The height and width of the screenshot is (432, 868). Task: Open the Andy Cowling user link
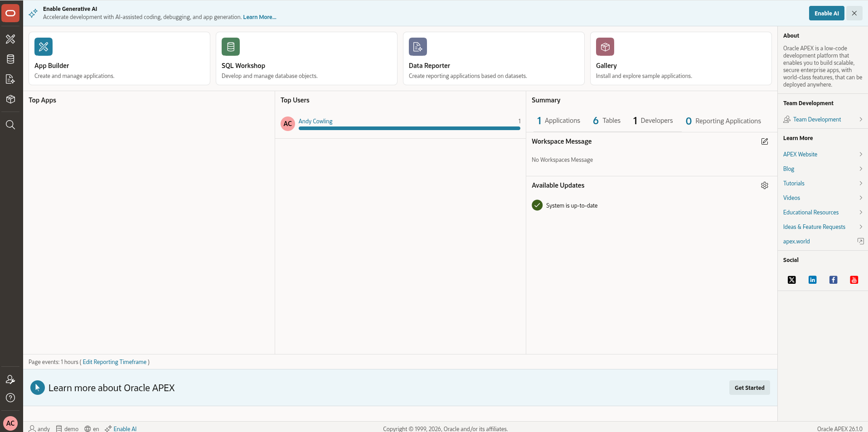315,121
